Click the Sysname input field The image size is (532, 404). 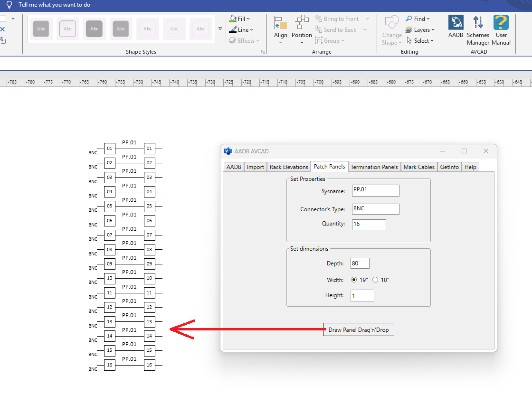[376, 190]
